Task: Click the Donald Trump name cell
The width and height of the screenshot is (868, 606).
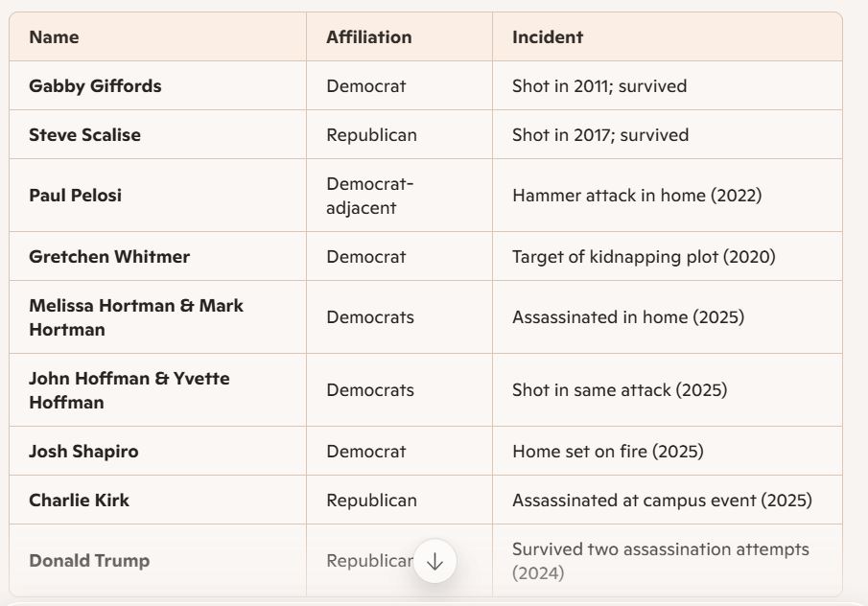Action: [x=89, y=561]
